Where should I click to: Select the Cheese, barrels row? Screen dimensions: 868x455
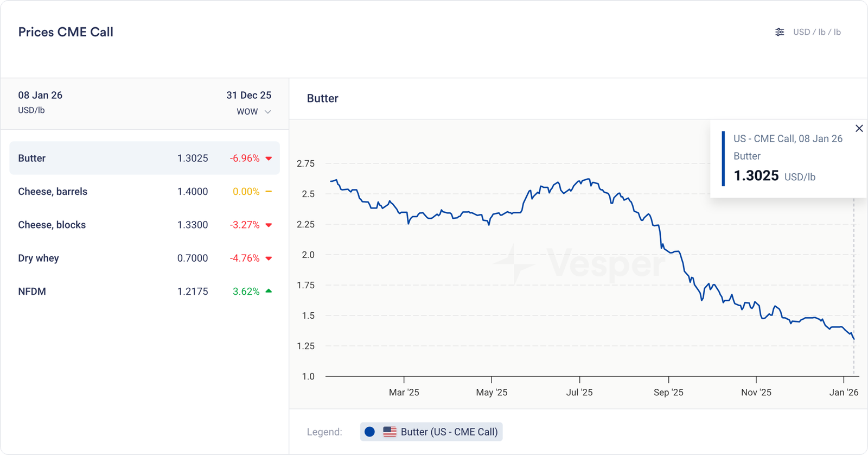coord(144,192)
